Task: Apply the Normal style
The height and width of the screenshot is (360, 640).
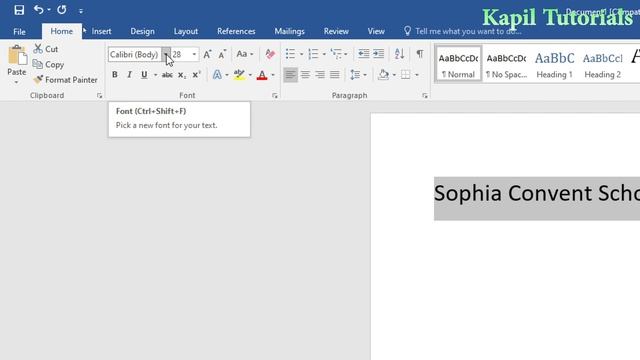Action: (458, 64)
